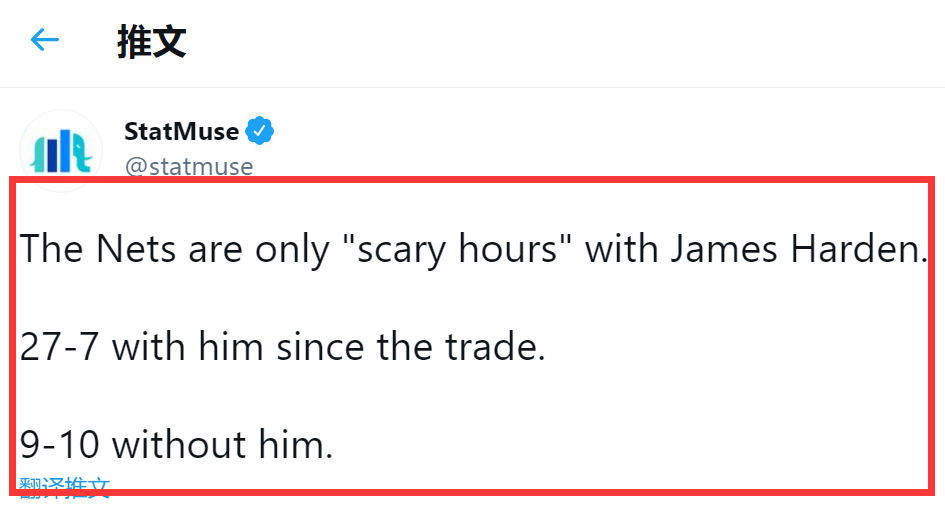945x511 pixels.
Task: Click the 推文 page title
Action: coord(151,42)
